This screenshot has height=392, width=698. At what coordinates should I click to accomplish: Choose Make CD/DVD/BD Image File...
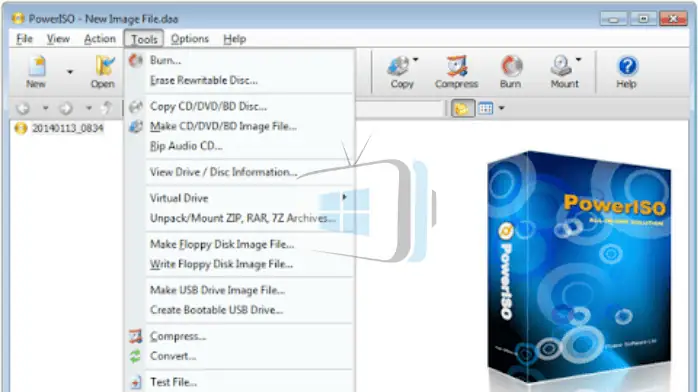[x=240, y=126]
